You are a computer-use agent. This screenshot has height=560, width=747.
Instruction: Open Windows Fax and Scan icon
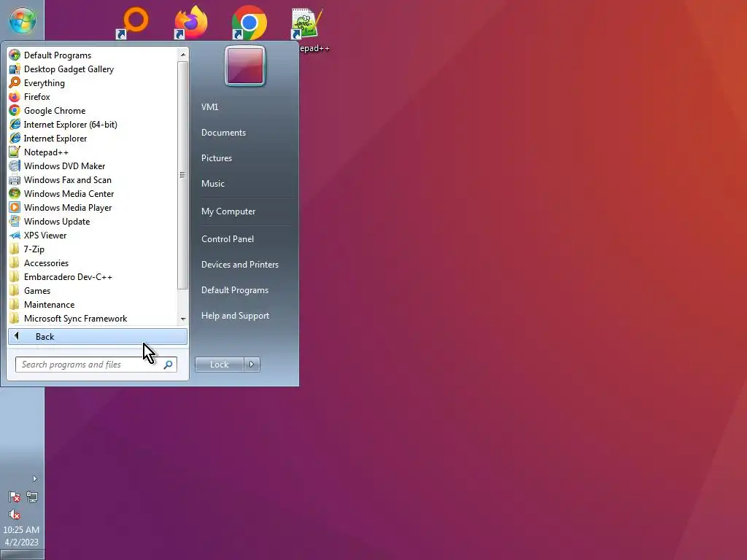[15, 179]
